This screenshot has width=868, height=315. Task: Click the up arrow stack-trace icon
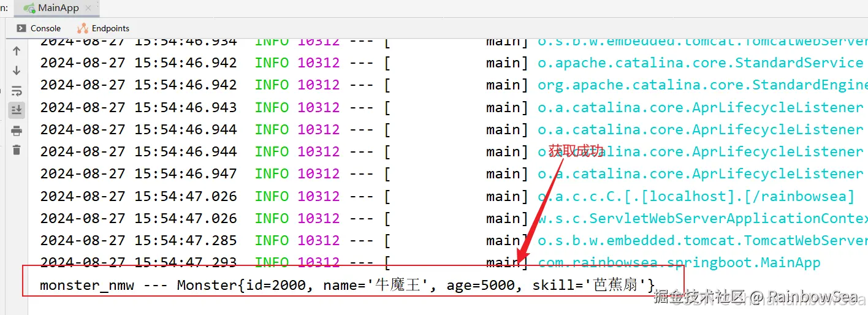17,51
